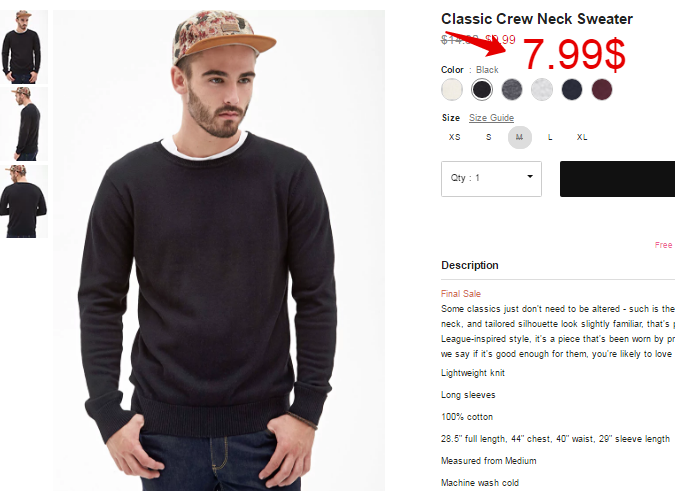Click the pink Free shipping link
The width and height of the screenshot is (675, 491).
click(x=664, y=245)
